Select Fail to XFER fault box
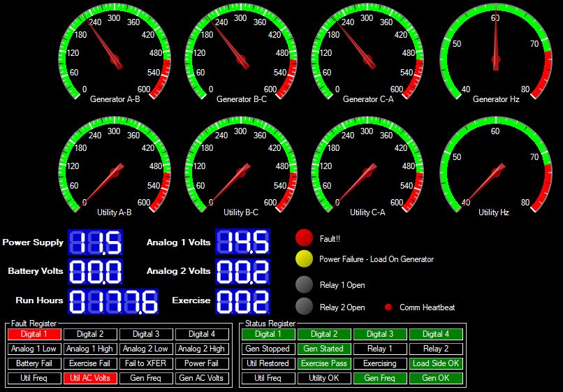This screenshot has height=392, width=563. tap(146, 363)
